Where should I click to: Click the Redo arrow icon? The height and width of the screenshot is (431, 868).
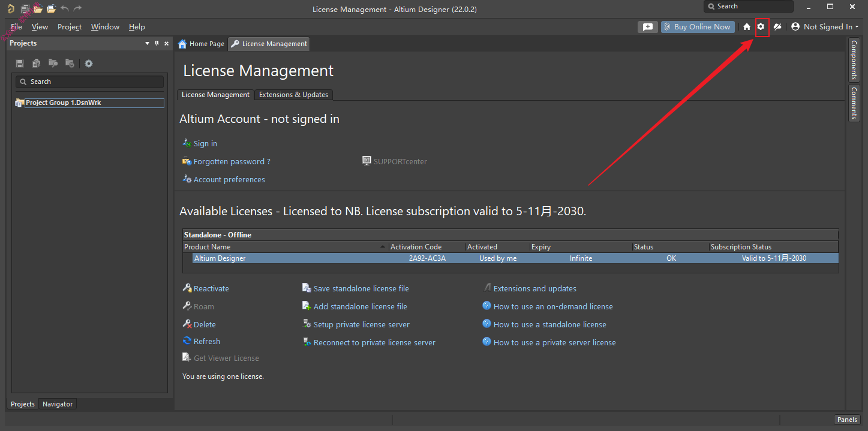pyautogui.click(x=77, y=9)
